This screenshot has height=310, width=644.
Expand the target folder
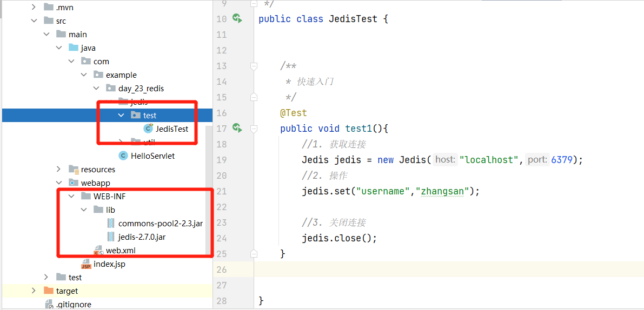35,291
